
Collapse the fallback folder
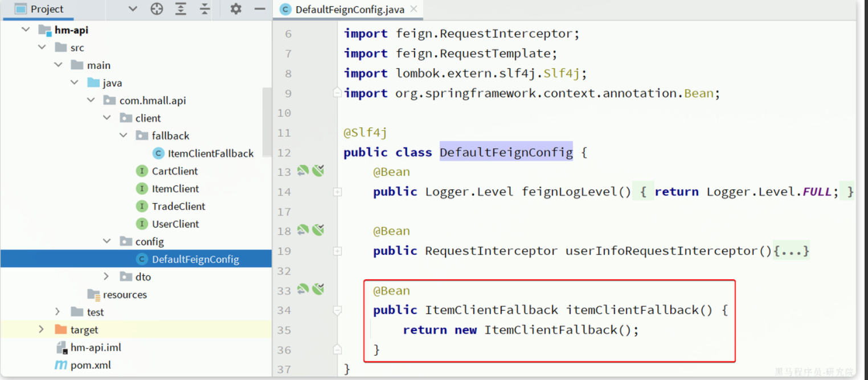(123, 135)
